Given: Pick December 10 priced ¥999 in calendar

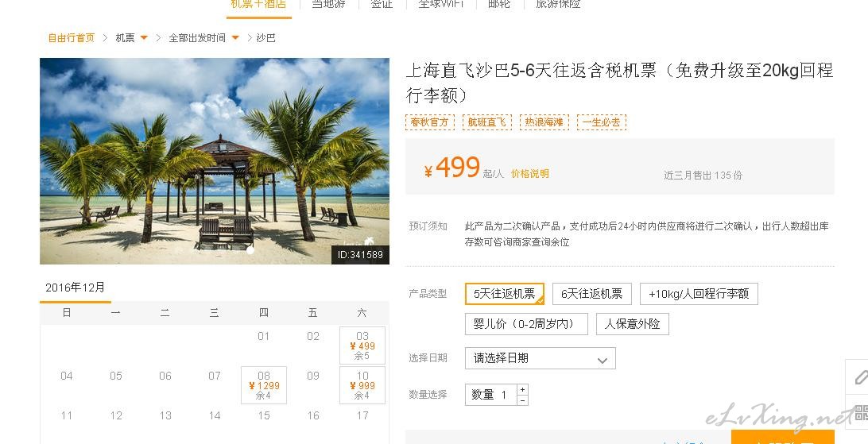Looking at the screenshot, I should click(362, 385).
